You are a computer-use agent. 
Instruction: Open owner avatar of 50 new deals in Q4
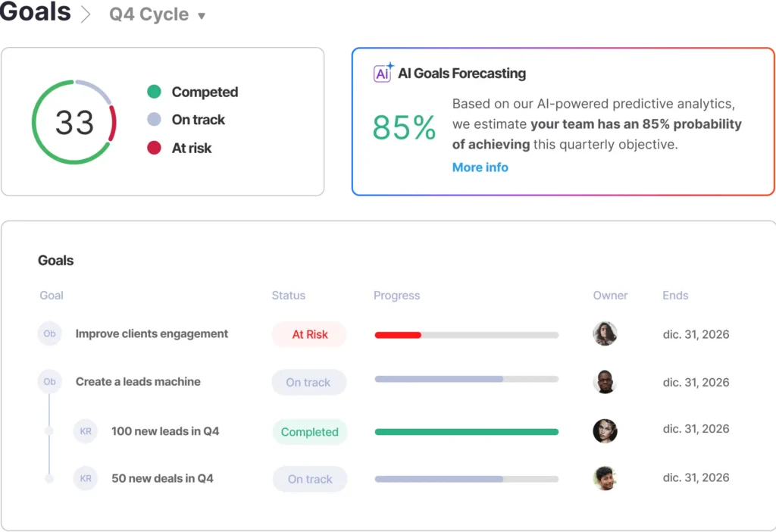[605, 478]
